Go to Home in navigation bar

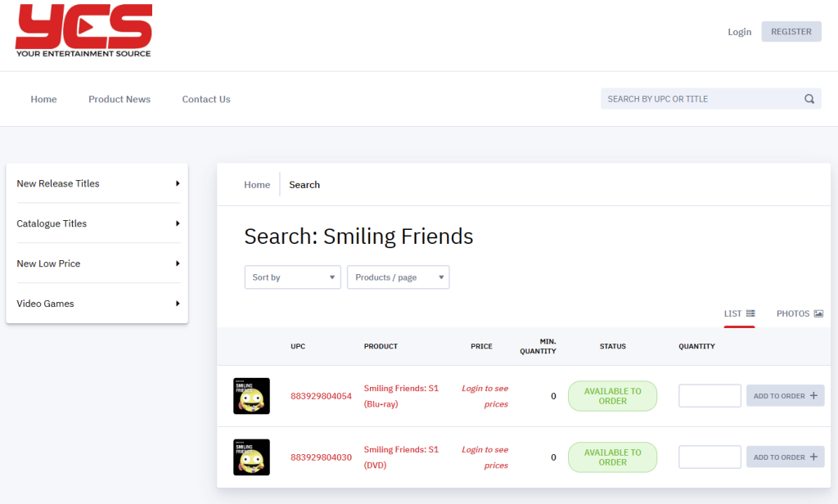[x=44, y=99]
